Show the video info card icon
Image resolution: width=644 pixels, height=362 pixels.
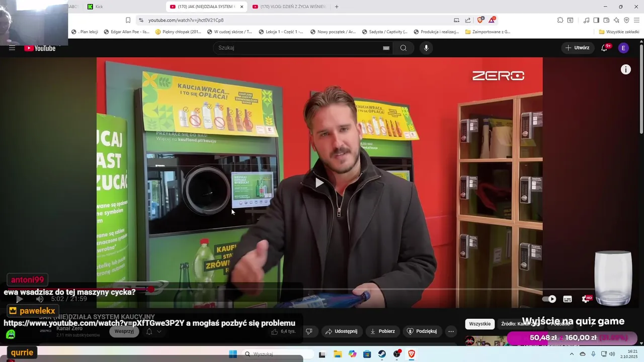625,69
